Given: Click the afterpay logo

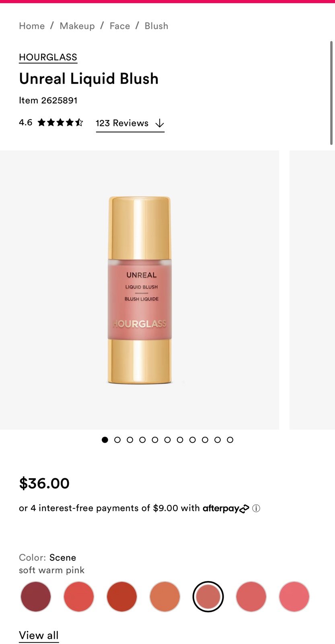Looking at the screenshot, I should pyautogui.click(x=226, y=508).
